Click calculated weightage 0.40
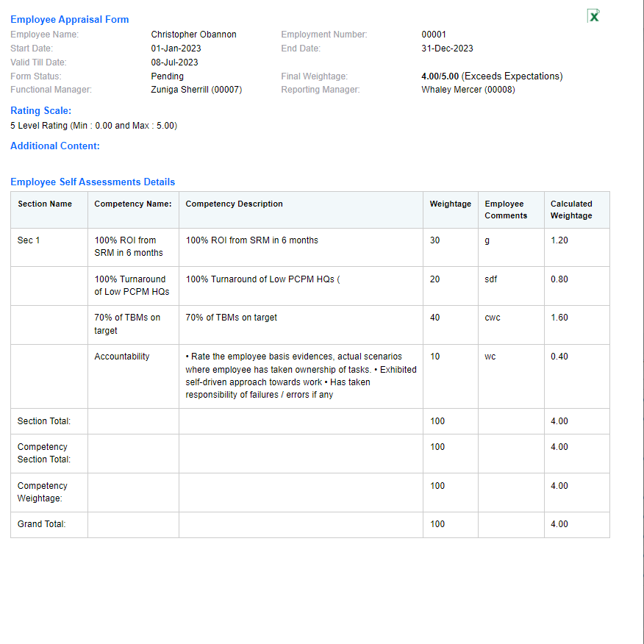Screen dimensions: 644x644 click(559, 357)
